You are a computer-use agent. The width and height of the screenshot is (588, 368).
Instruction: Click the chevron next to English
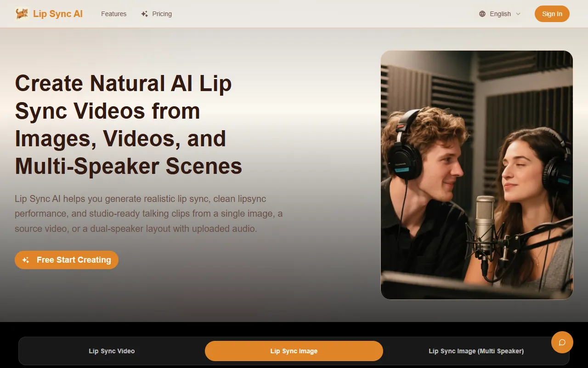pyautogui.click(x=518, y=14)
